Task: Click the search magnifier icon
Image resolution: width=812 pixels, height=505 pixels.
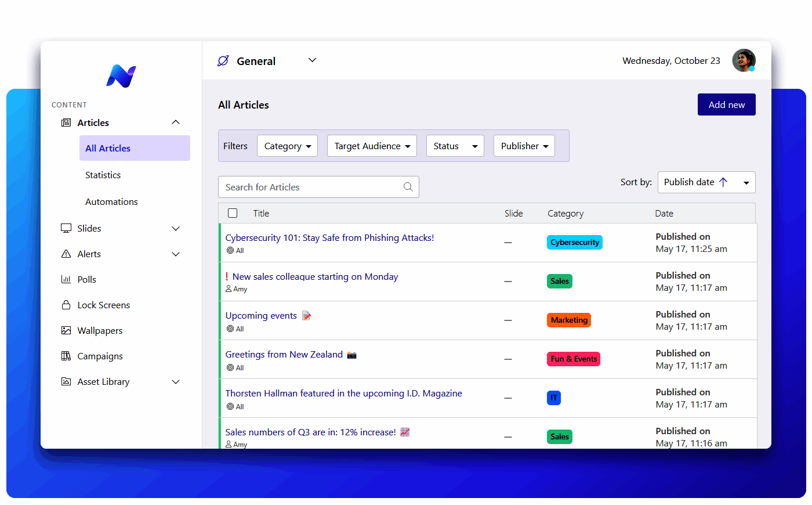Action: tap(408, 187)
